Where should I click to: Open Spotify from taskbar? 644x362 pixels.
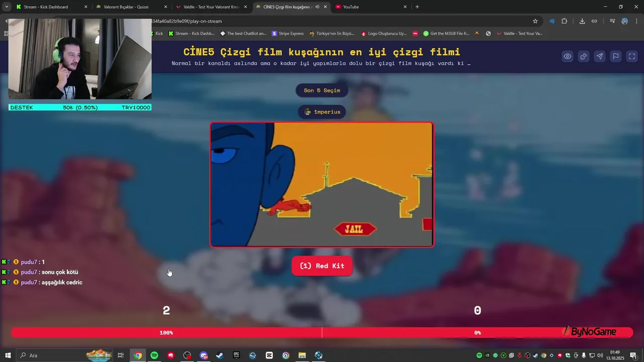[154, 355]
